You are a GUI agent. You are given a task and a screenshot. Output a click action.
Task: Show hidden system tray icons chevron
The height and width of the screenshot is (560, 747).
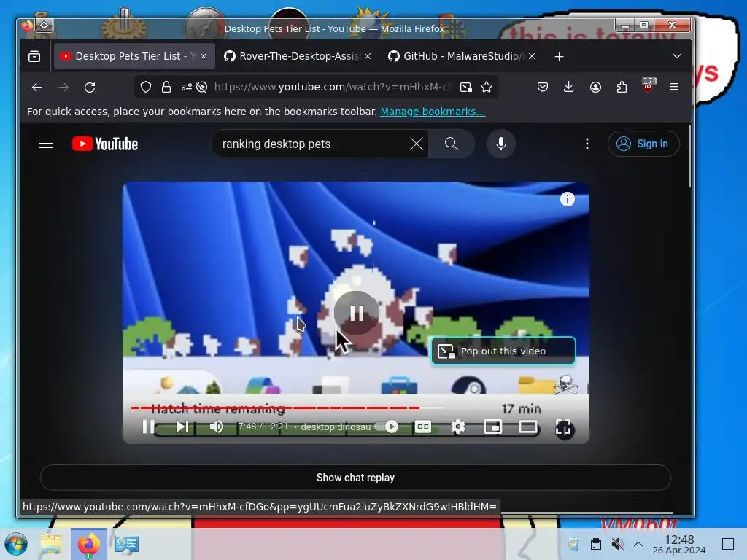pos(638,544)
